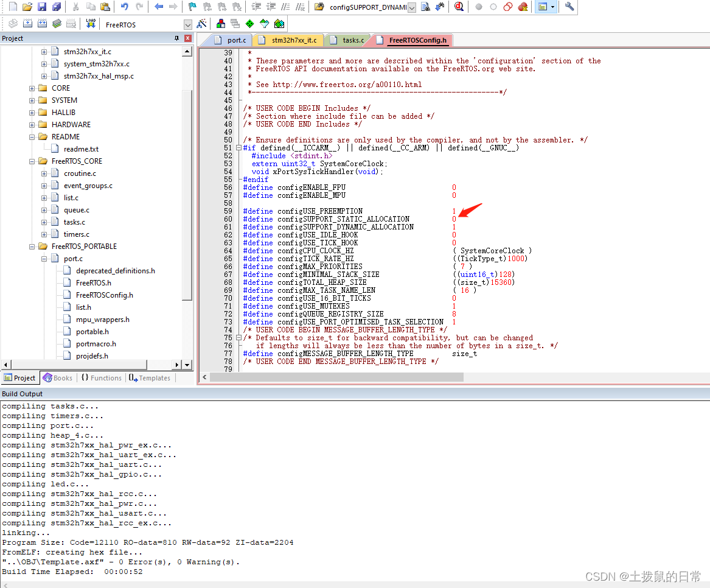Viewport: 710px width, 588px height.
Task: Unindent the selected lines
Action: 271,7
